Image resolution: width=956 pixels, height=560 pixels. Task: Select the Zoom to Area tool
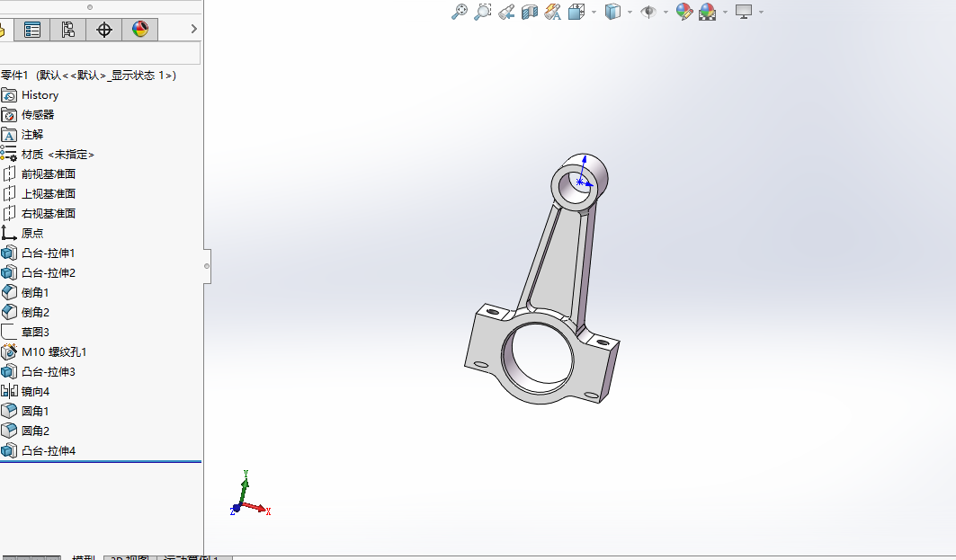point(482,12)
